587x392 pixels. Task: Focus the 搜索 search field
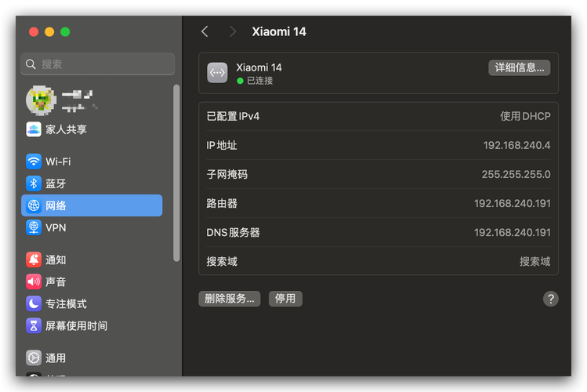pos(98,64)
